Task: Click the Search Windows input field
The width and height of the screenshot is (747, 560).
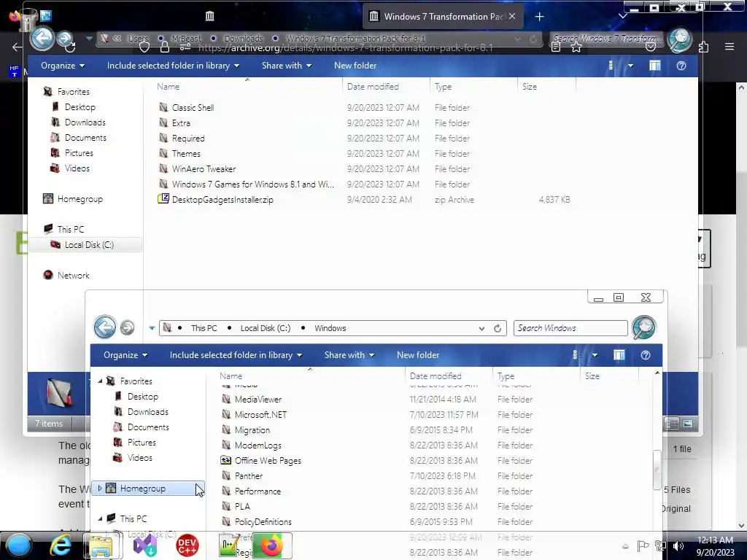Action: tap(570, 328)
